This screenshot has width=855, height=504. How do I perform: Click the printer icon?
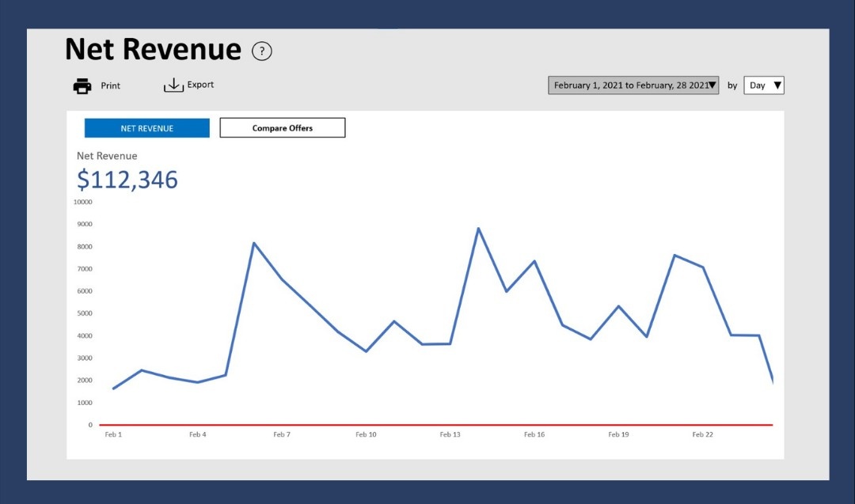[82, 86]
